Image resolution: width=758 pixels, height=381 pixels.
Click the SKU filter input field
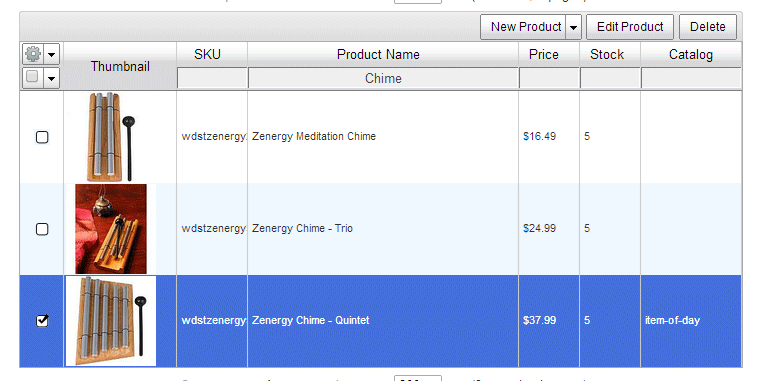(x=212, y=78)
